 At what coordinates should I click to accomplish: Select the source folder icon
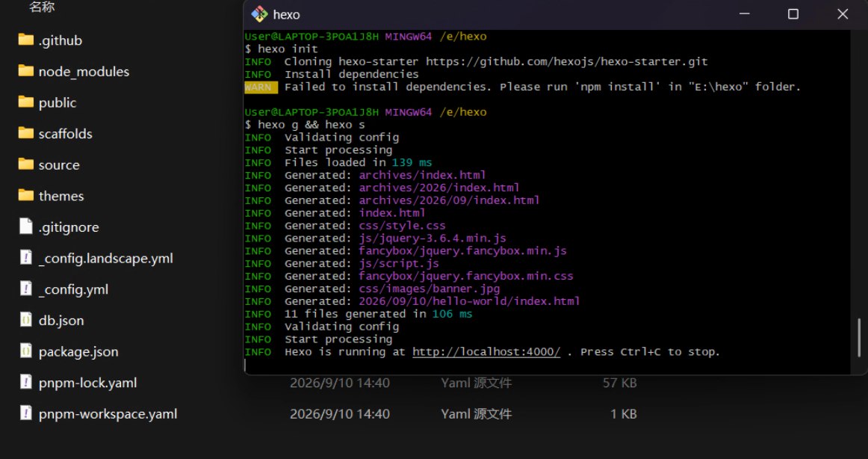25,164
